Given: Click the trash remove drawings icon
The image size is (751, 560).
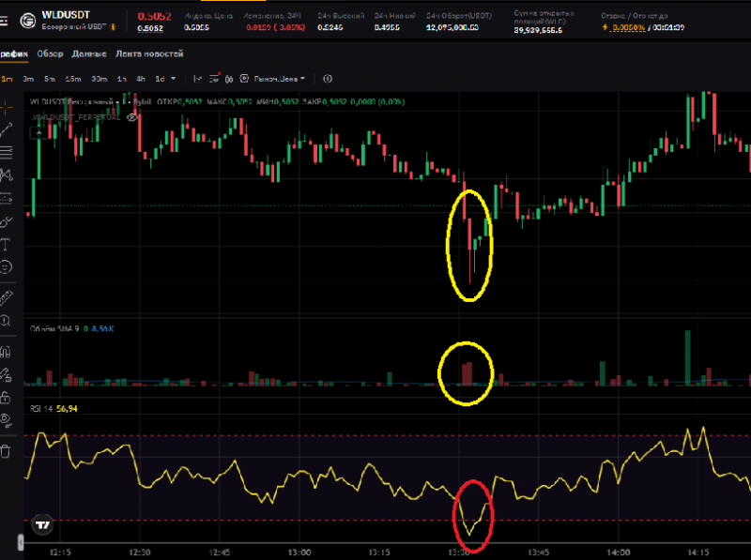Looking at the screenshot, I should pyautogui.click(x=6, y=451).
